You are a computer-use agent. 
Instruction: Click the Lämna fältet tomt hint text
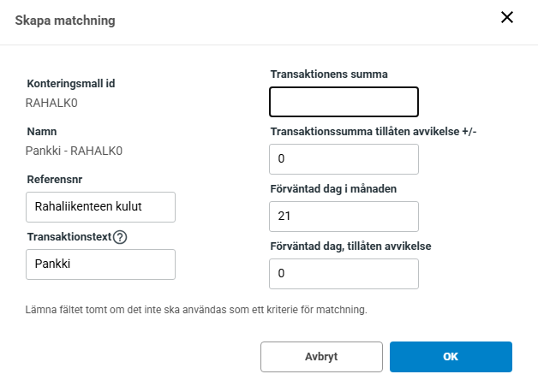point(196,309)
